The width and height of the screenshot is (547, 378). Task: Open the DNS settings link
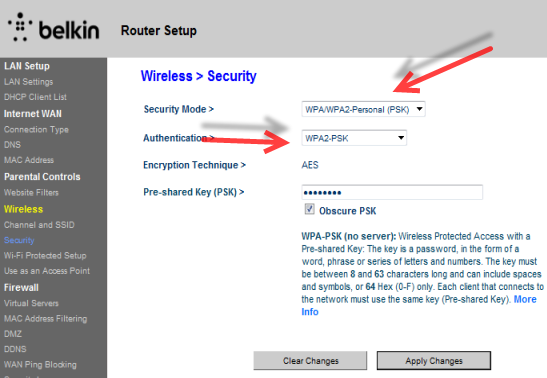12,145
